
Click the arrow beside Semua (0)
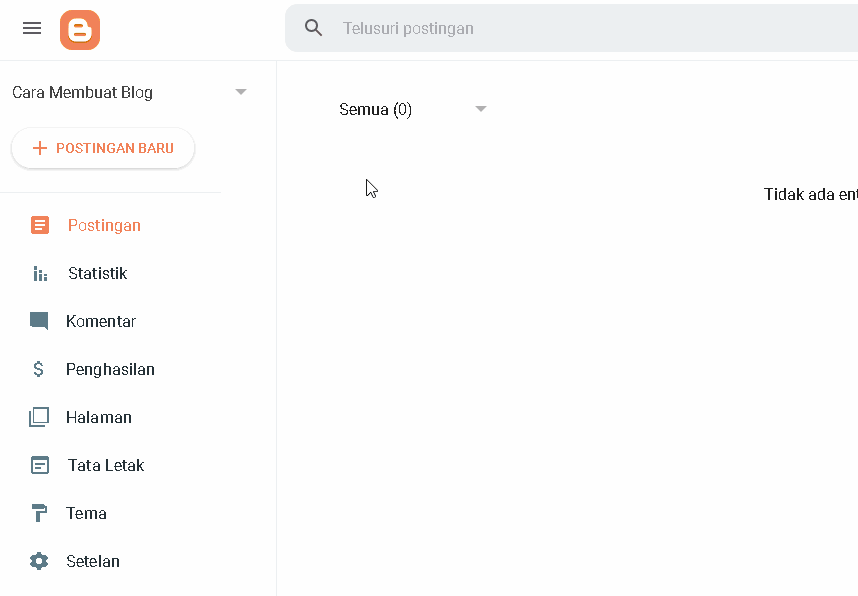(x=480, y=109)
